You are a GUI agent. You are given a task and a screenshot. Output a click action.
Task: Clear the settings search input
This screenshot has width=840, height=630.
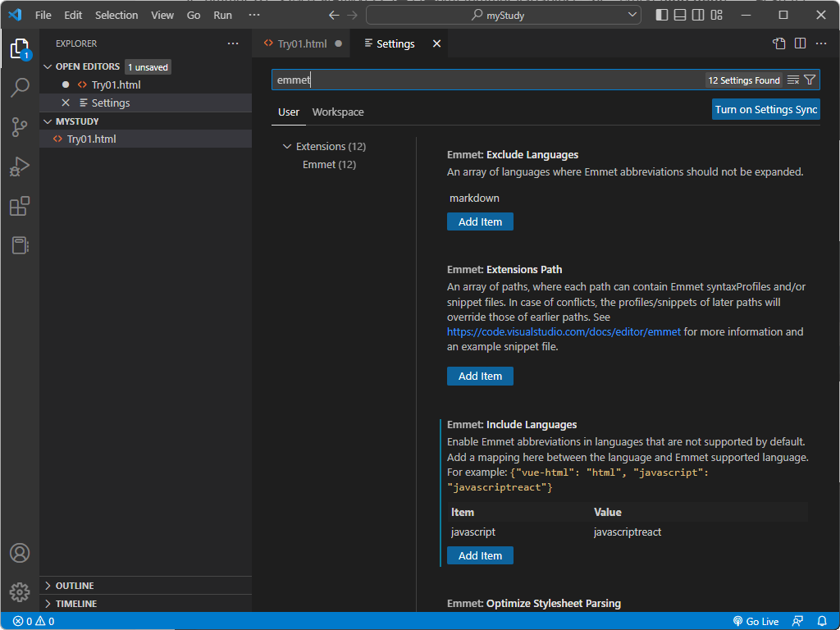pyautogui.click(x=793, y=80)
